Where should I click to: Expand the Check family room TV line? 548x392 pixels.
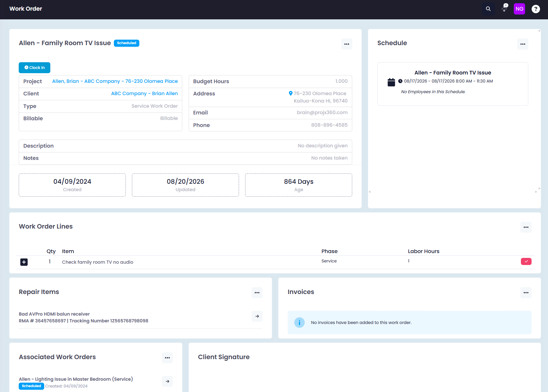click(x=24, y=262)
